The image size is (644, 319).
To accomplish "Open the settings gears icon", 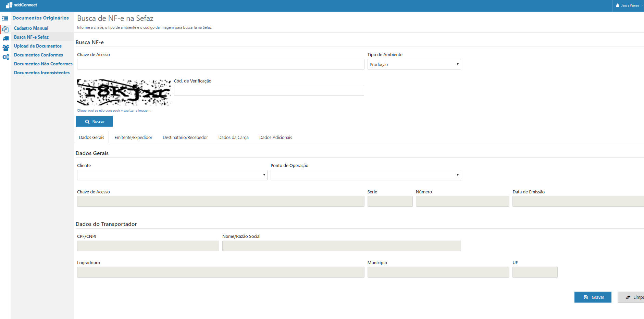I will [x=6, y=57].
